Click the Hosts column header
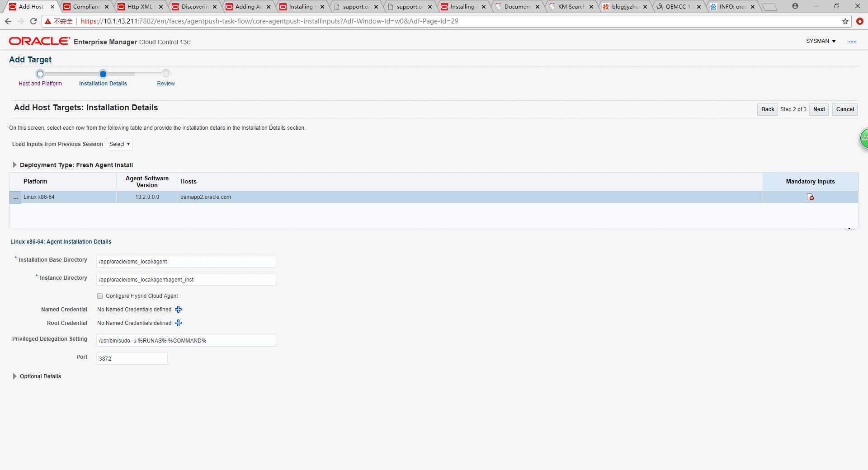 [x=470, y=182]
